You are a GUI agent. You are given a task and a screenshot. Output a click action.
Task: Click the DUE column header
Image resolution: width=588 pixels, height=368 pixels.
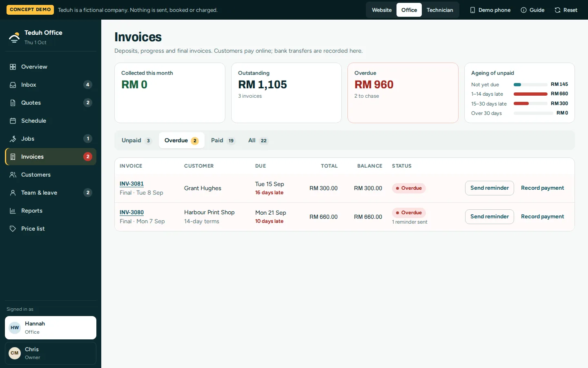(x=261, y=166)
